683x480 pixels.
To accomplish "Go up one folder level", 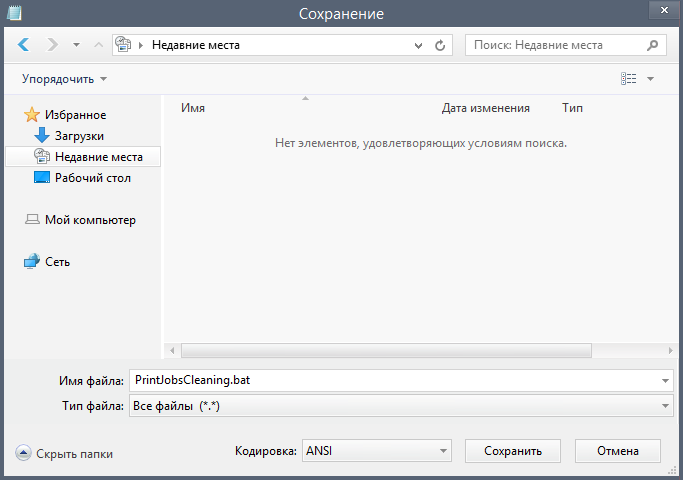I will tap(99, 45).
